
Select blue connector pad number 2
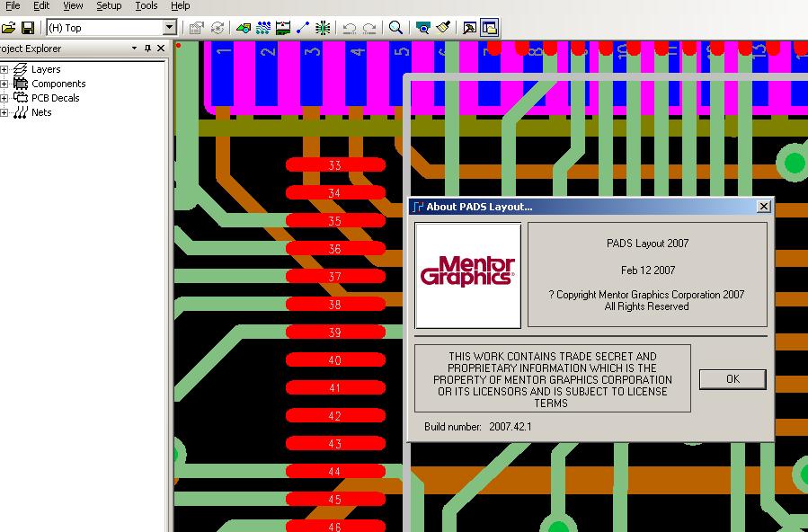coord(267,74)
